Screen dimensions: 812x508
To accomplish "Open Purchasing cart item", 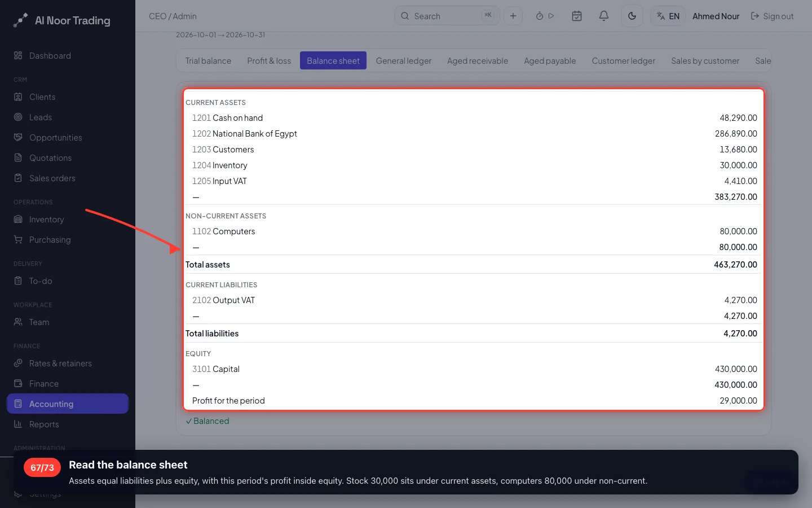I will coord(50,239).
